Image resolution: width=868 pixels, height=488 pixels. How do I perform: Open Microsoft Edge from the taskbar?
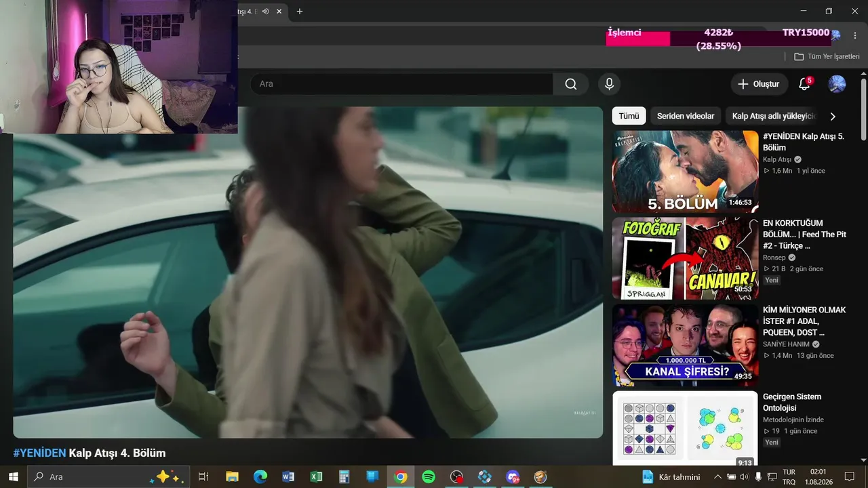[x=260, y=476]
